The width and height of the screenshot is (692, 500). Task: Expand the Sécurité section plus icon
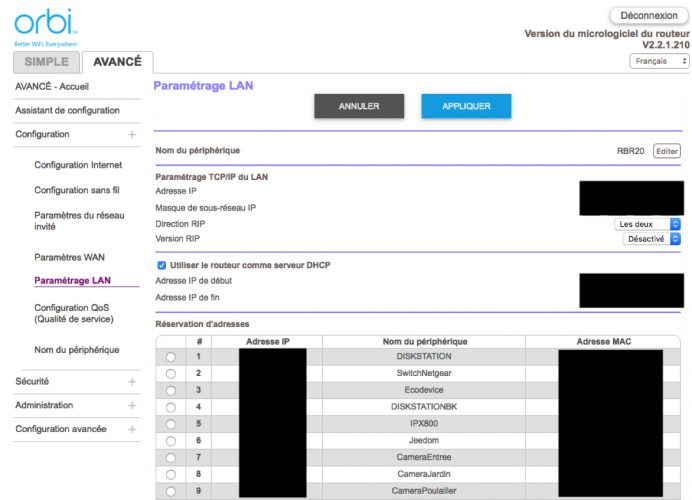tap(132, 382)
